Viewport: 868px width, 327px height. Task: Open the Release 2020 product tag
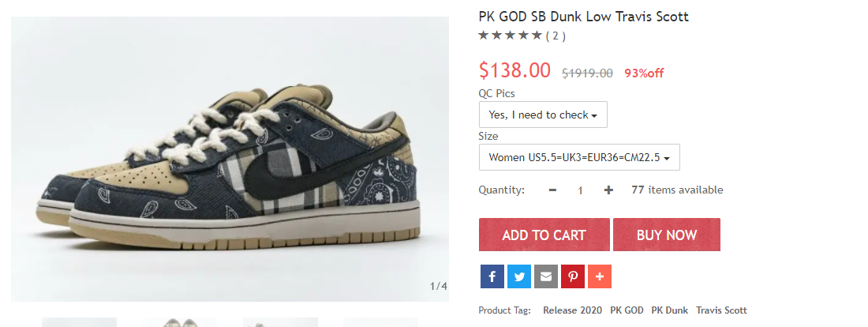click(x=572, y=310)
